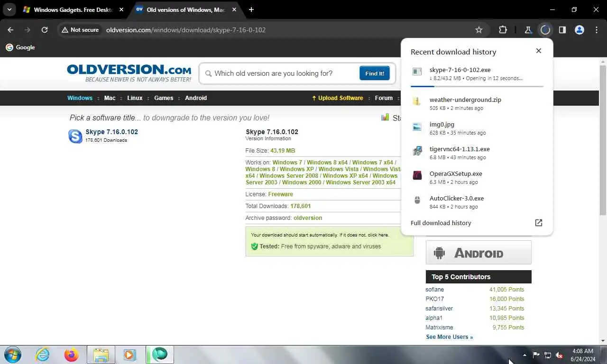Toggle the browser side panel icon
607x364 pixels.
pyautogui.click(x=562, y=30)
